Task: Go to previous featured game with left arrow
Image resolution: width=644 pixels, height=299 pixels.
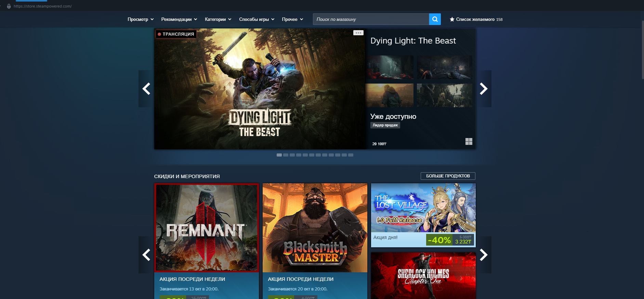Action: (x=146, y=89)
